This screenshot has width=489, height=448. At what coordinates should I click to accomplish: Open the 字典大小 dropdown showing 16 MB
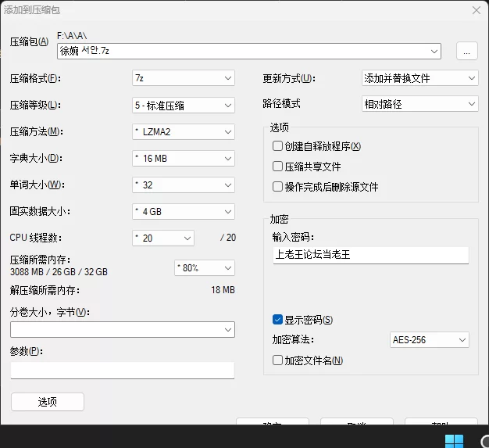click(x=184, y=159)
